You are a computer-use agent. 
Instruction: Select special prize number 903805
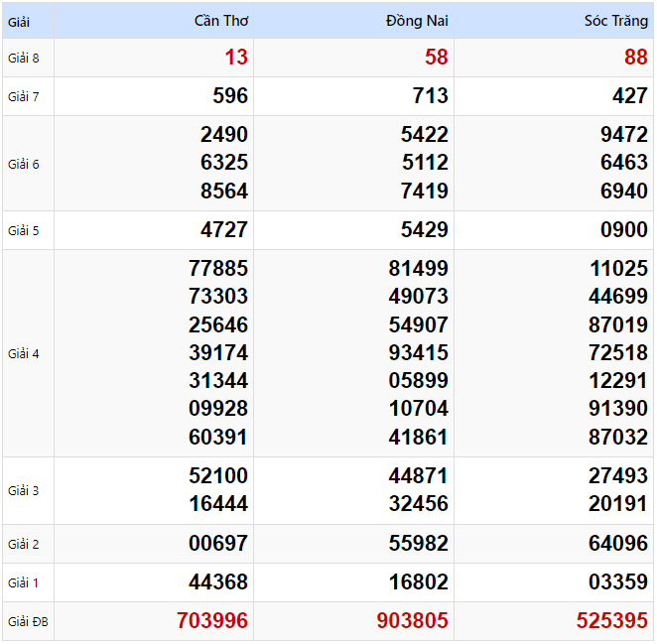[412, 621]
